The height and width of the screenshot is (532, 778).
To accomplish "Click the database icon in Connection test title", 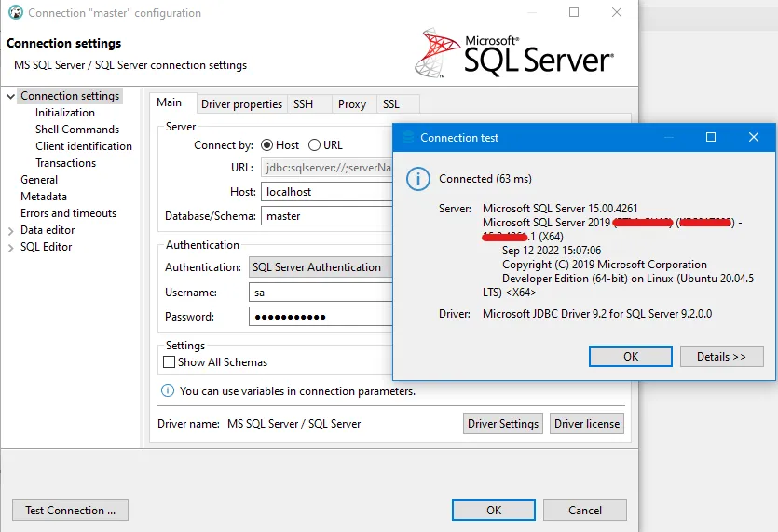I will [x=408, y=138].
